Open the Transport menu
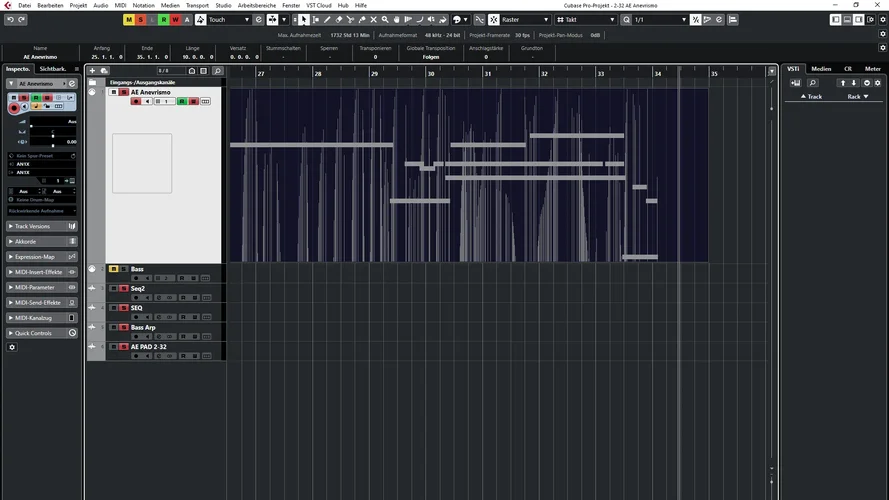 [198, 5]
